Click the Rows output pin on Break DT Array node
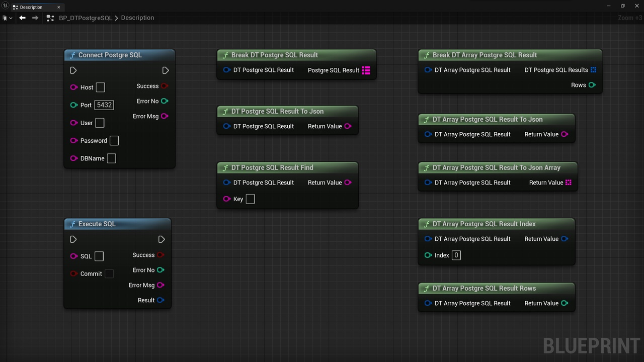The height and width of the screenshot is (362, 644). [x=592, y=85]
